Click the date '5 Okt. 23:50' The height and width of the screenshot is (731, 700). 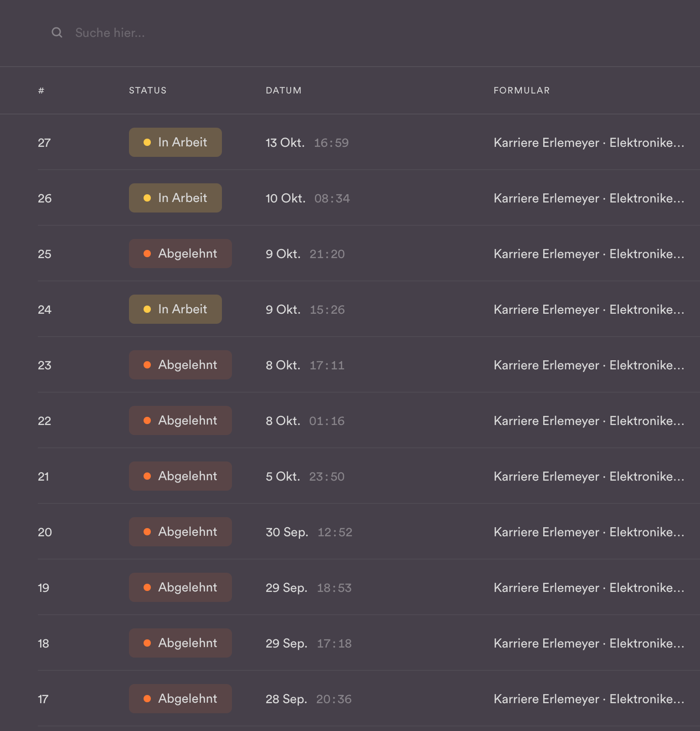(305, 477)
